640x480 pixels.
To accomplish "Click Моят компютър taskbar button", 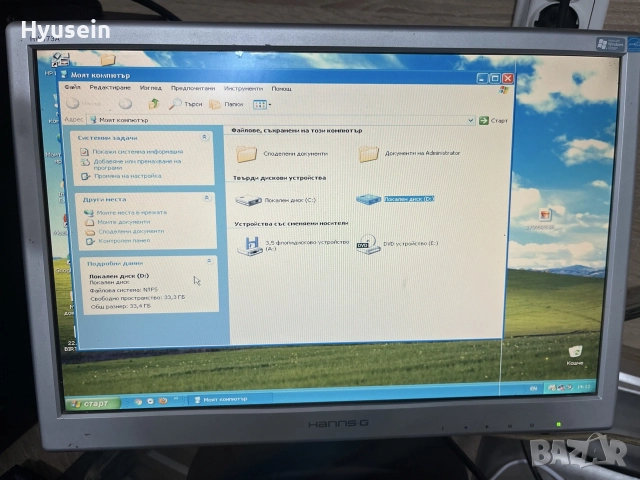I will tap(231, 399).
